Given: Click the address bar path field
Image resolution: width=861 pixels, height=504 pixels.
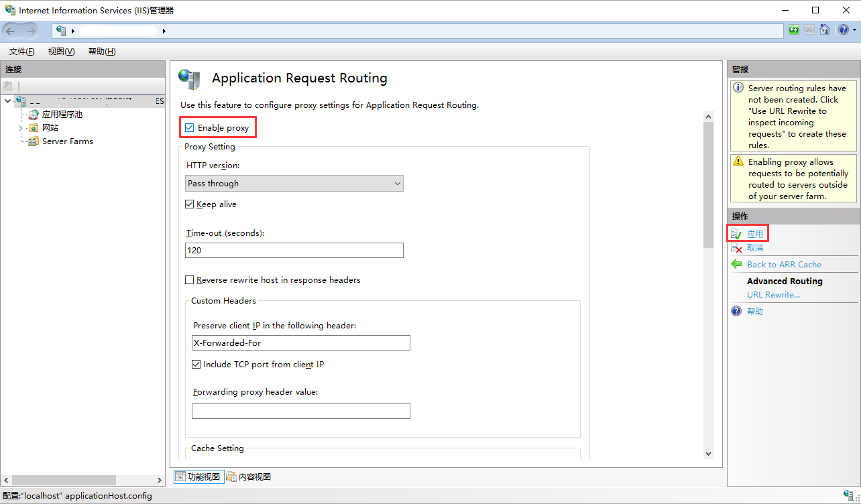Looking at the screenshot, I should tap(417, 31).
